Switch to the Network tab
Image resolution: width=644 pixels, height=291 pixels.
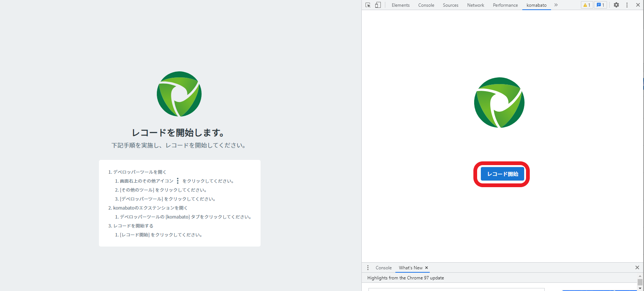point(475,5)
